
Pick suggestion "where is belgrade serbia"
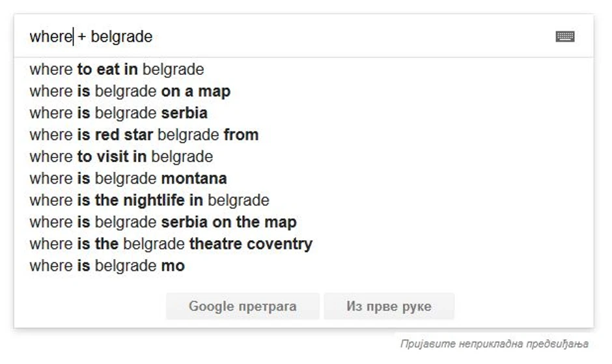118,113
